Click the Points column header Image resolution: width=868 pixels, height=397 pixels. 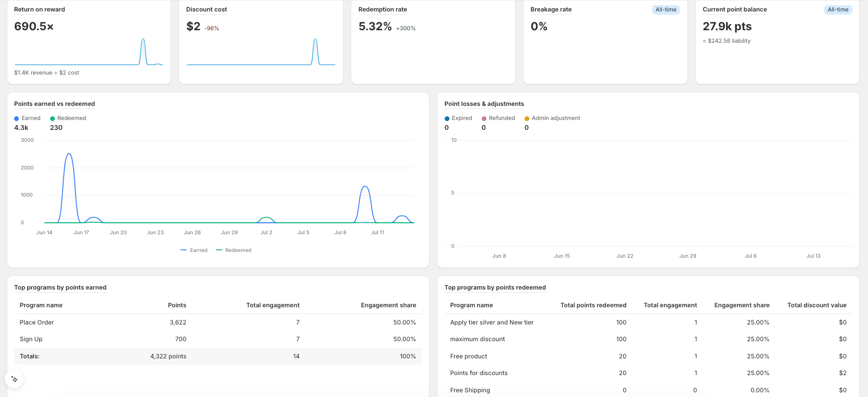[177, 305]
